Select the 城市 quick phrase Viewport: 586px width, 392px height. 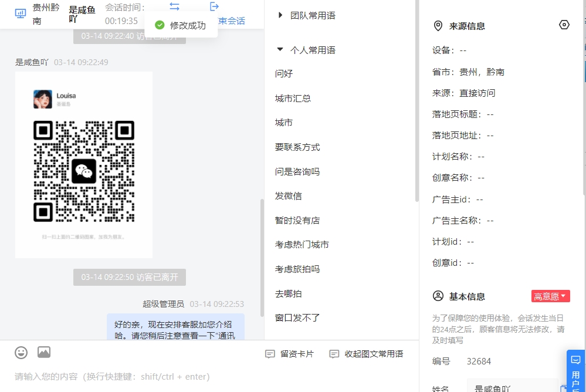pos(284,123)
